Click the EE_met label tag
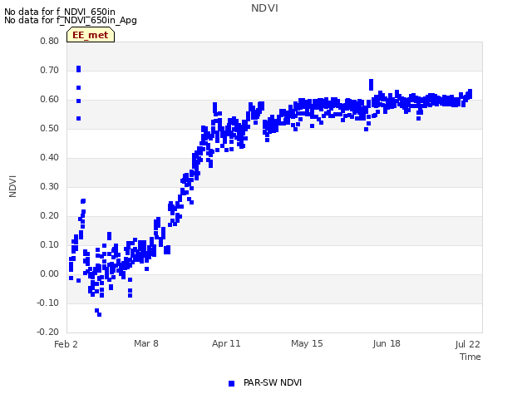532x399 pixels. click(91, 35)
